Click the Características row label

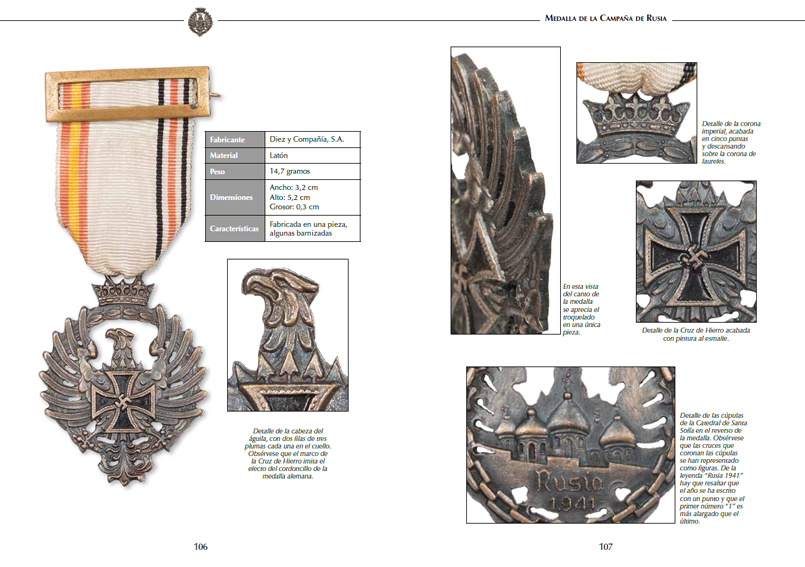tap(235, 229)
